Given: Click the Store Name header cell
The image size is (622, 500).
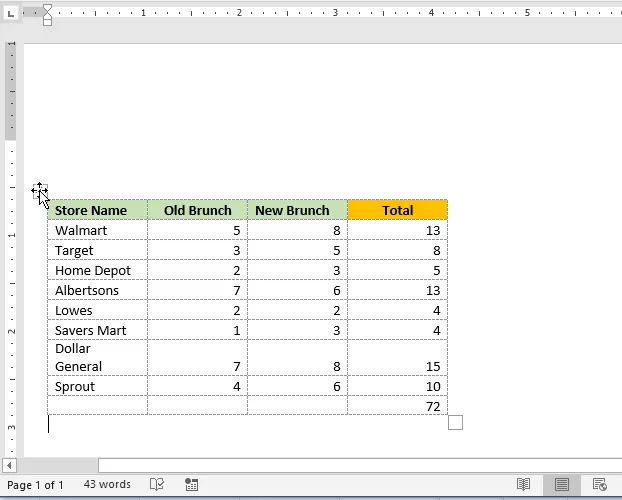Looking at the screenshot, I should pos(98,210).
